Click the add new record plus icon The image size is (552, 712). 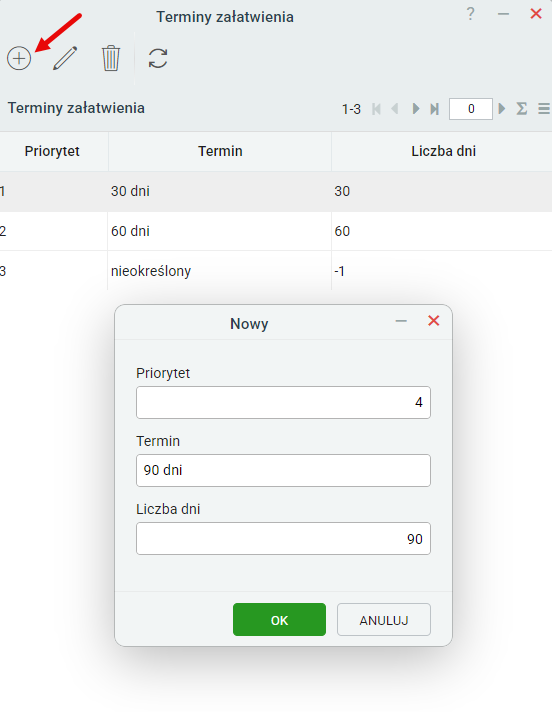[x=19, y=58]
